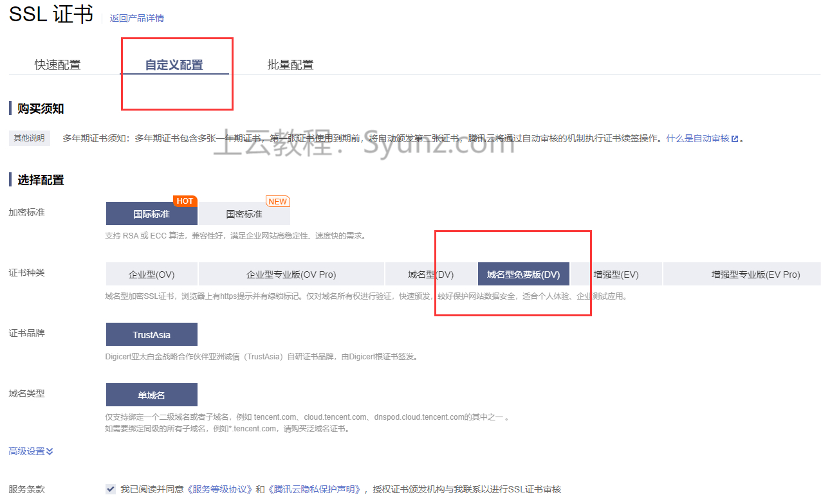
Task: Click the 购买须知 section heading
Action: 41,109
